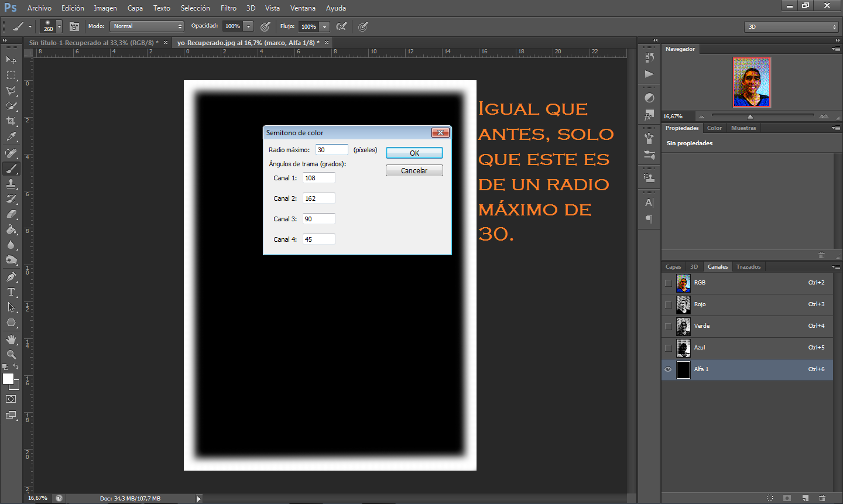Swap foreground and background colors

click(x=16, y=367)
